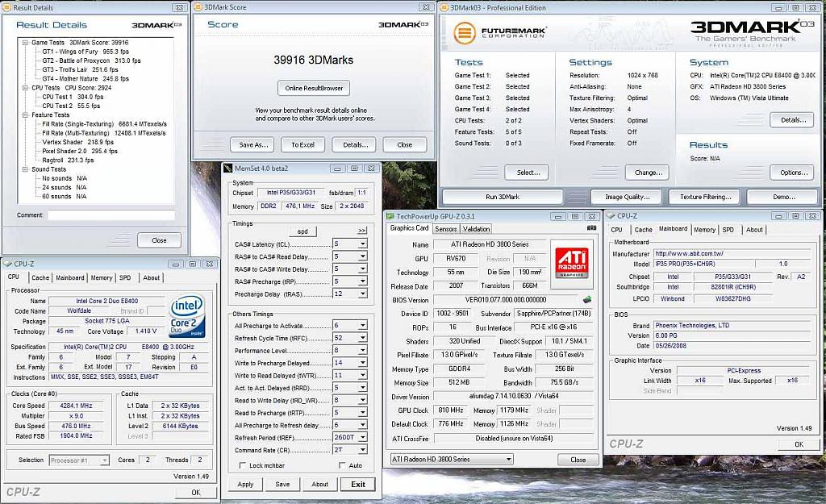The height and width of the screenshot is (504, 826).
Task: Click the Close button in GPU-Z
Action: [578, 460]
